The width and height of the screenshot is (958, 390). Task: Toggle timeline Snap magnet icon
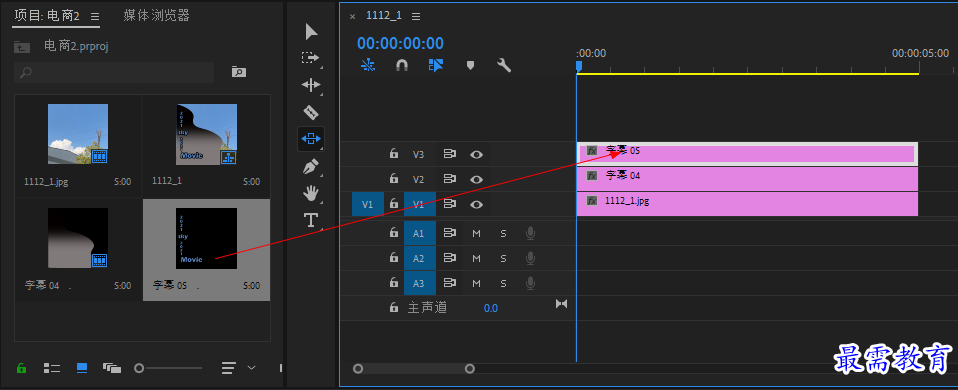tap(401, 65)
